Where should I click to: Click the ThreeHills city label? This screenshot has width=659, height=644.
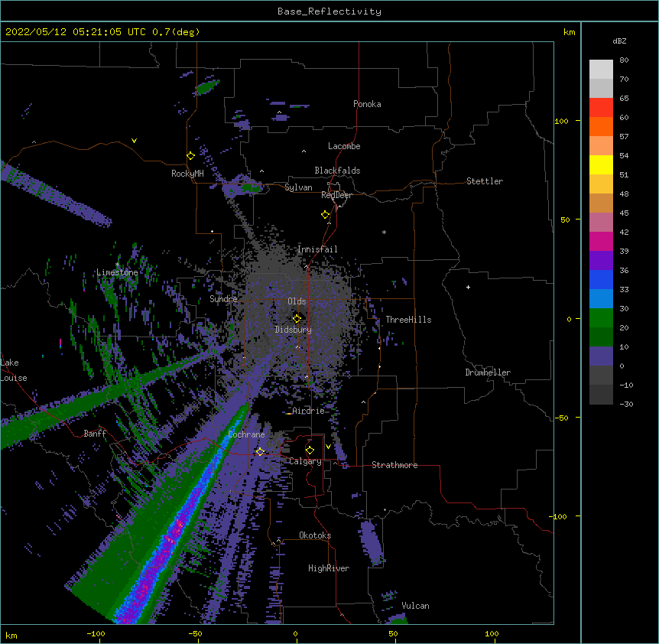tap(408, 320)
